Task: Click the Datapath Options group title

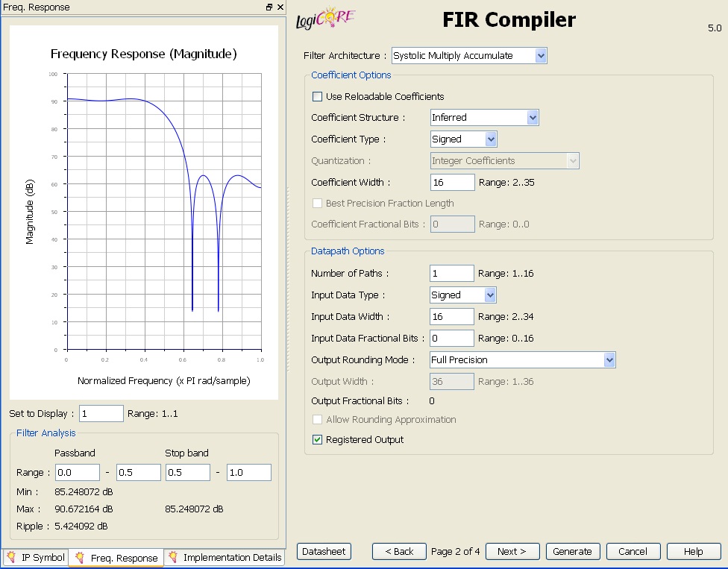Action: [348, 251]
